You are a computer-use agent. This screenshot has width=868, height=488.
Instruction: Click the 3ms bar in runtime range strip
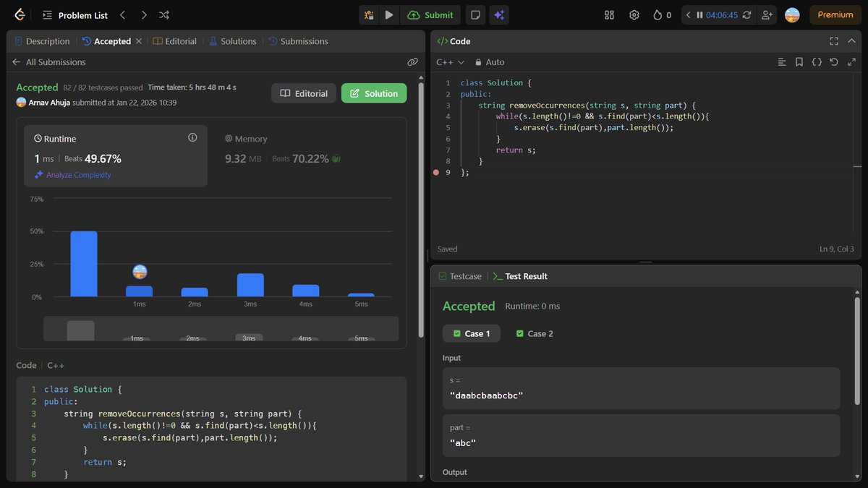coord(249,338)
